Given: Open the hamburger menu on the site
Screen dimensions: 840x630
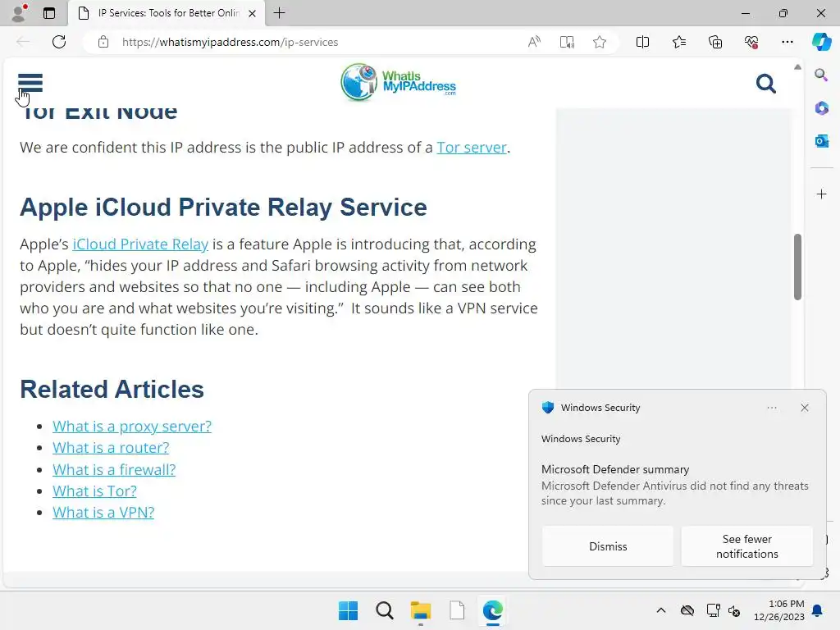Looking at the screenshot, I should click(x=30, y=83).
